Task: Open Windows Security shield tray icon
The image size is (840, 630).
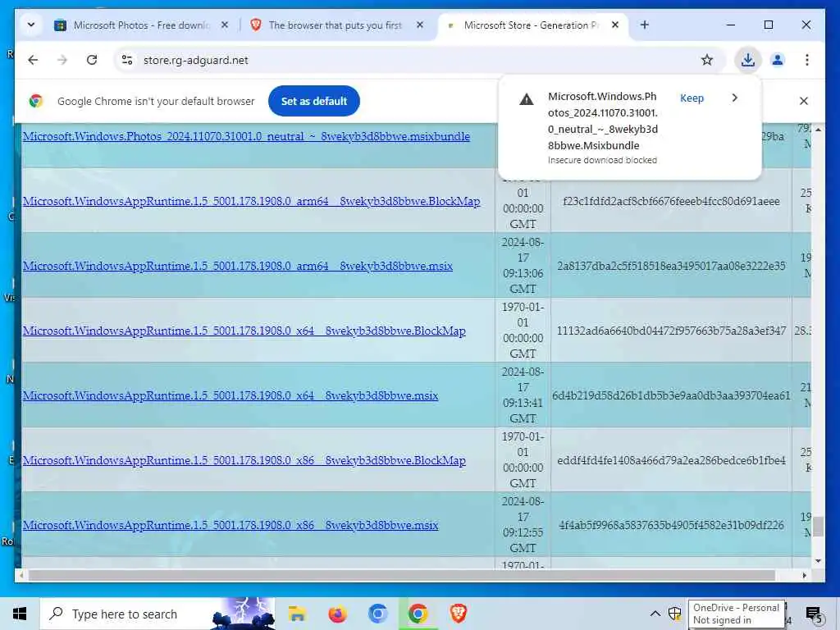Action: [675, 614]
